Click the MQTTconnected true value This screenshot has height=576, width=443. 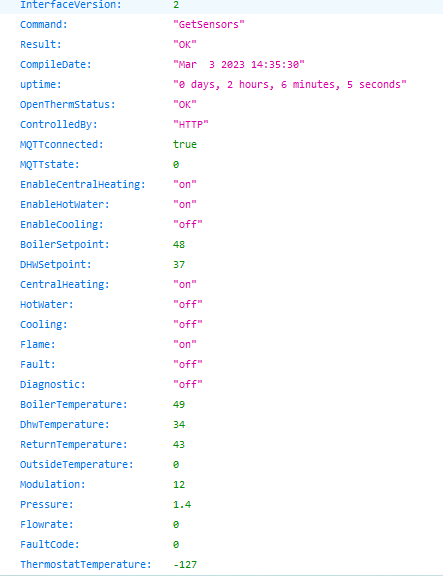point(185,144)
